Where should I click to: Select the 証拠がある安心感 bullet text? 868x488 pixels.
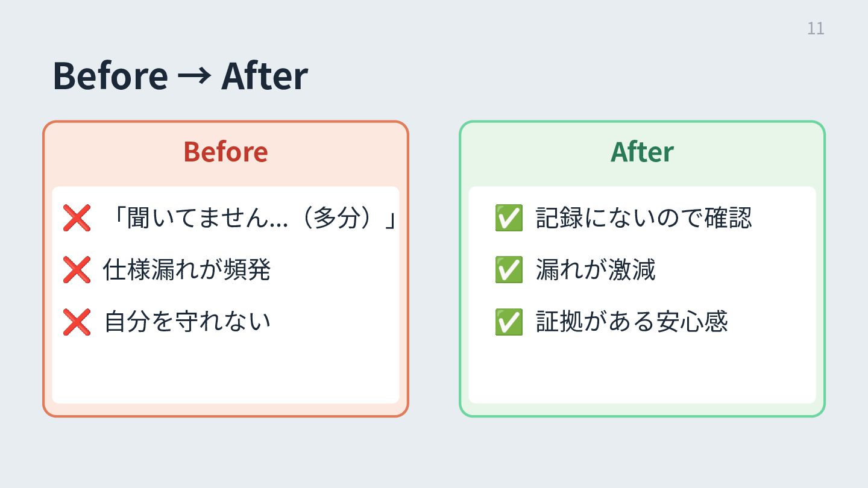pyautogui.click(x=632, y=322)
